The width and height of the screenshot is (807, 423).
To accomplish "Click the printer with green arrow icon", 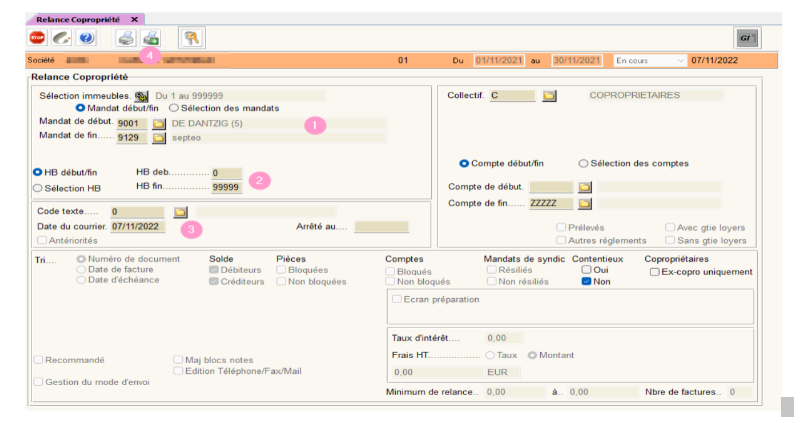I will (150, 38).
